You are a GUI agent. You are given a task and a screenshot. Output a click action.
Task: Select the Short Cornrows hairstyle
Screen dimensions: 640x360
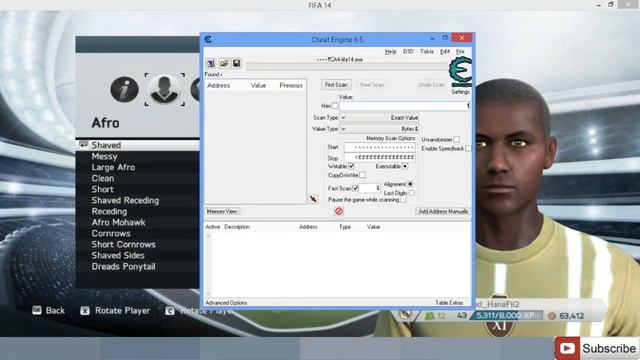tap(138, 244)
